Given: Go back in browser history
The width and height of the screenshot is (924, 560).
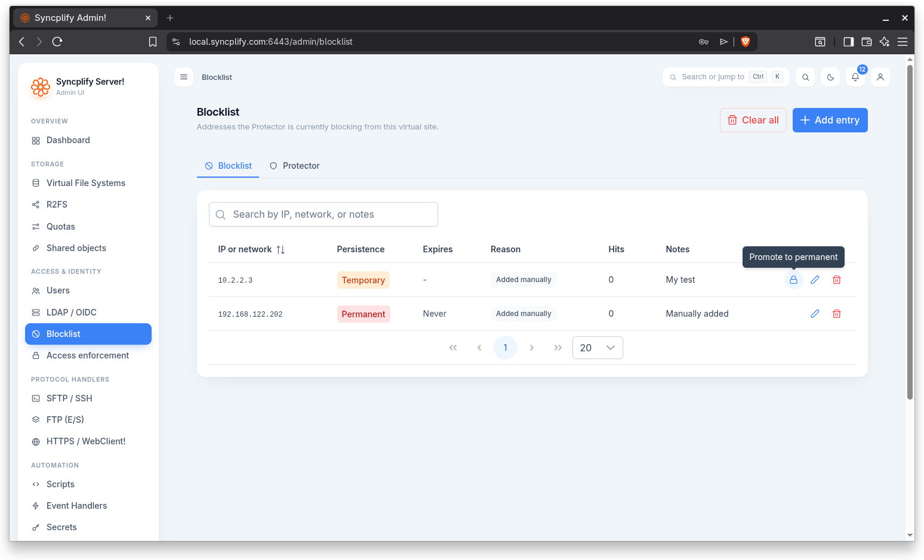Looking at the screenshot, I should 21,42.
